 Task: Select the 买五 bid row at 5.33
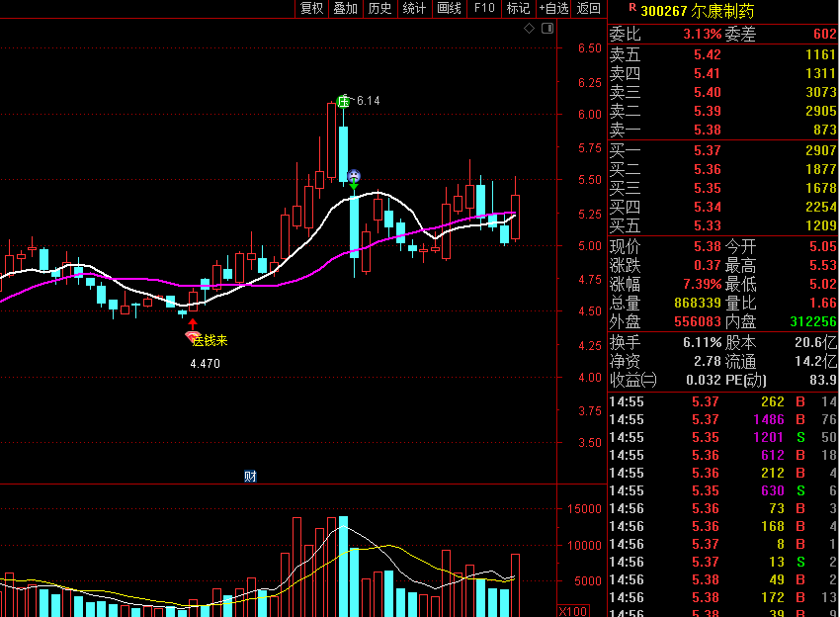pyautogui.click(x=722, y=225)
